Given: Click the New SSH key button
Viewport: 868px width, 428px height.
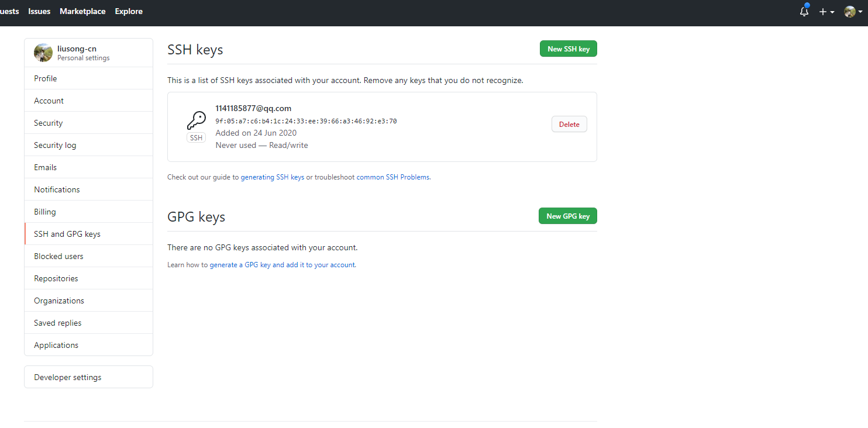Looking at the screenshot, I should [x=569, y=49].
